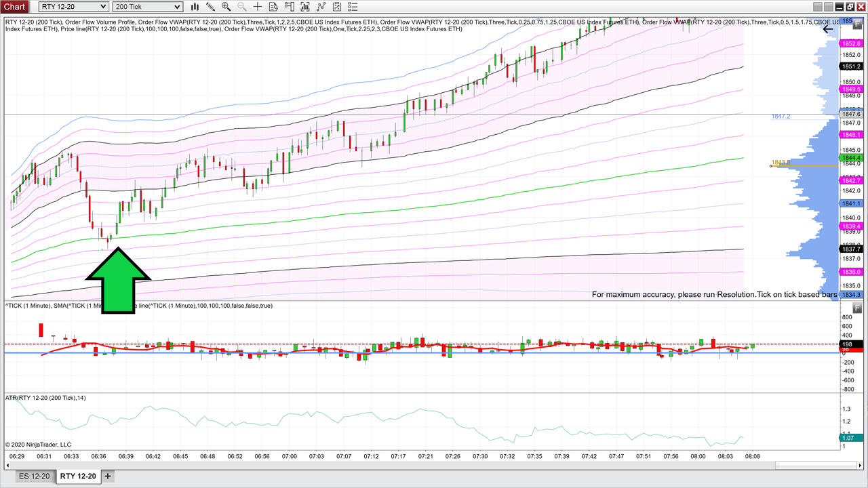Click the 1841.1 blue price marker
Viewport: 868px width, 488px height.
(851, 204)
